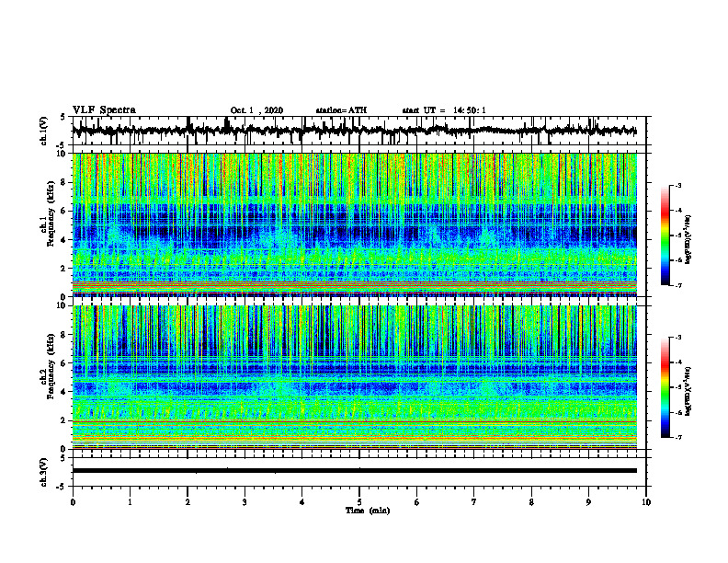
Task: Click the 'ch.3(V)' axis label
Action: pyautogui.click(x=43, y=472)
